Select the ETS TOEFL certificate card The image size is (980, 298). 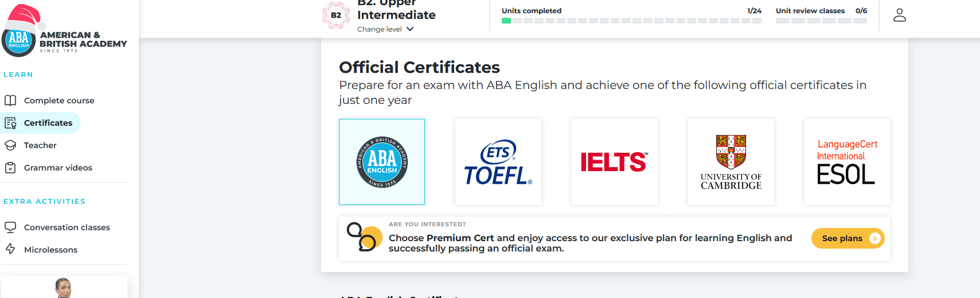[498, 162]
